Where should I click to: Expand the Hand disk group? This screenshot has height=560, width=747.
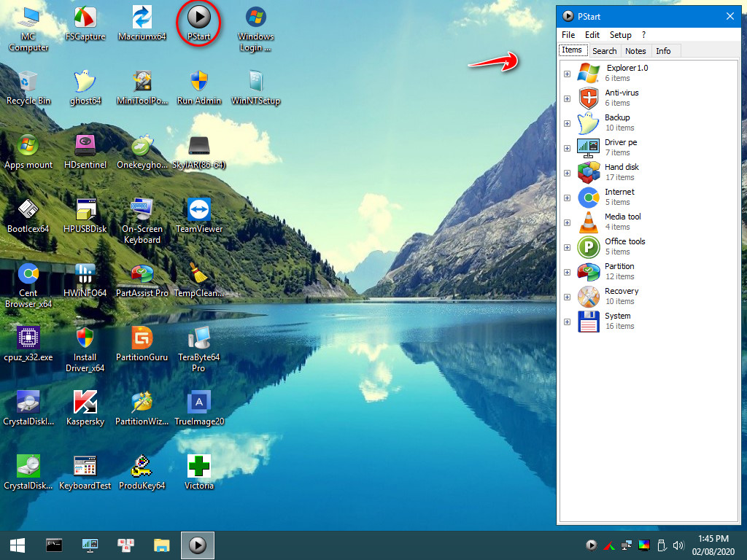point(567,173)
